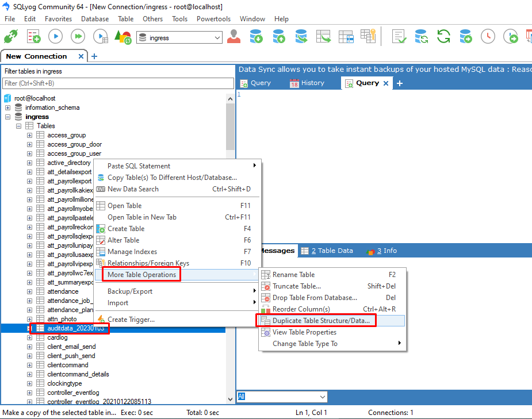Click the database synchronization icon
This screenshot has width=532, height=419.
(421, 36)
